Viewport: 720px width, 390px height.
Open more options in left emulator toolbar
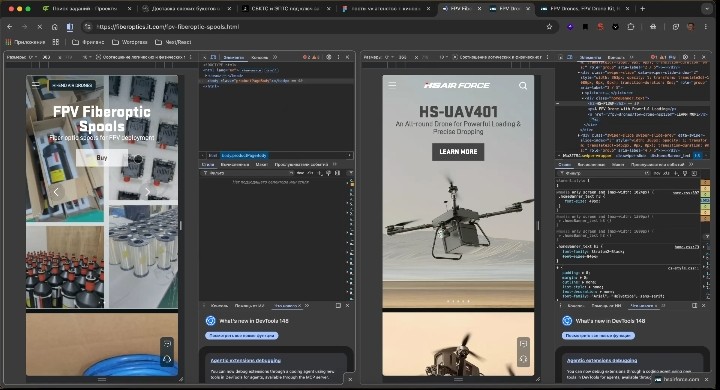(x=191, y=57)
